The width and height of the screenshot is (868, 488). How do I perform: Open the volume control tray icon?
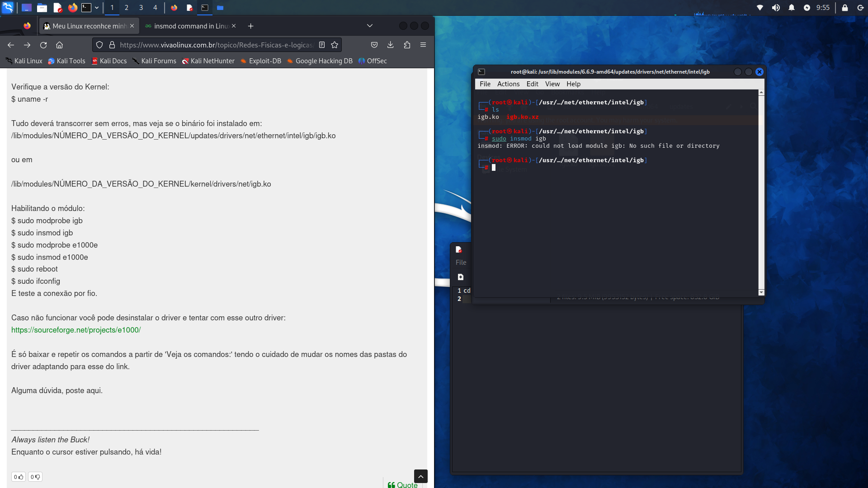click(x=776, y=8)
